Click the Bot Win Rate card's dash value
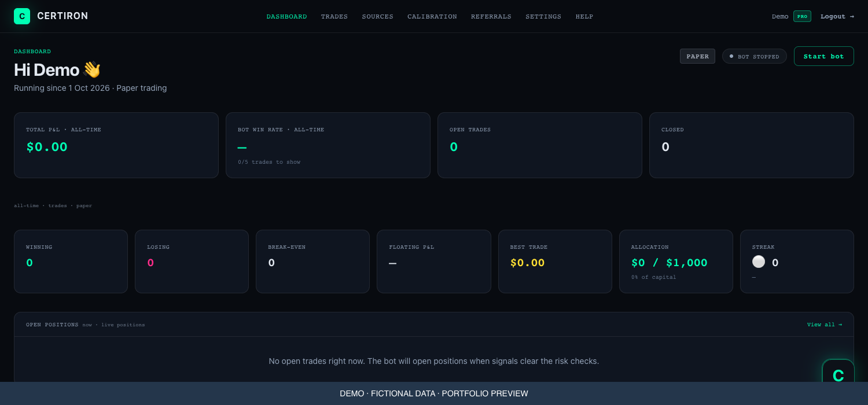Image resolution: width=868 pixels, height=405 pixels. pyautogui.click(x=242, y=148)
